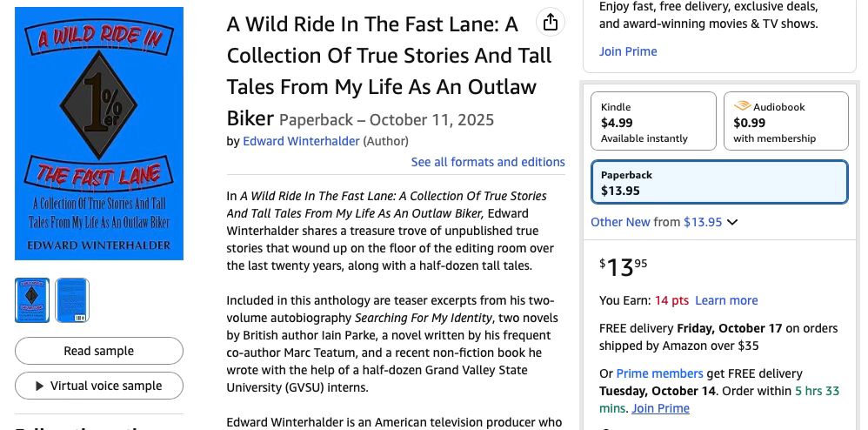Select the Paperback $13.95 format

tap(719, 182)
